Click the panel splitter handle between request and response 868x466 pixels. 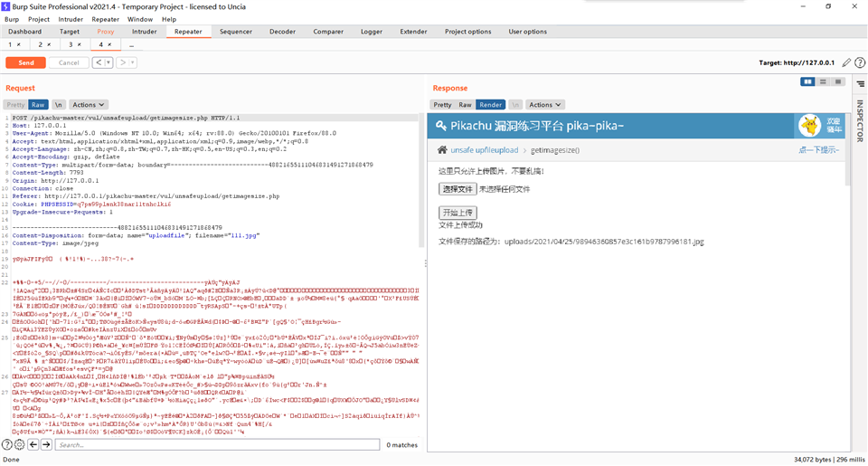(x=426, y=263)
